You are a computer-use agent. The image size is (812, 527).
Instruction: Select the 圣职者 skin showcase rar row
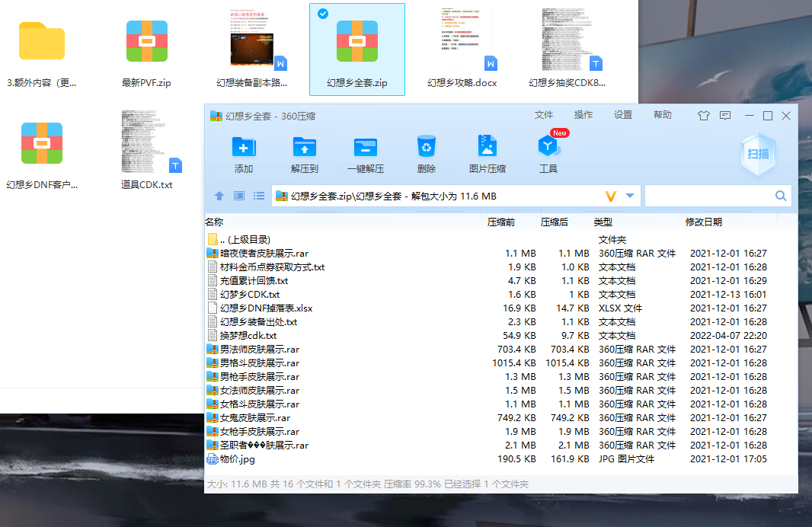tap(500, 446)
